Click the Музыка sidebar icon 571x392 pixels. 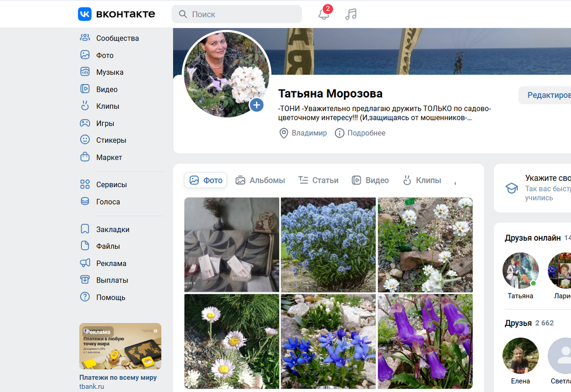click(85, 72)
